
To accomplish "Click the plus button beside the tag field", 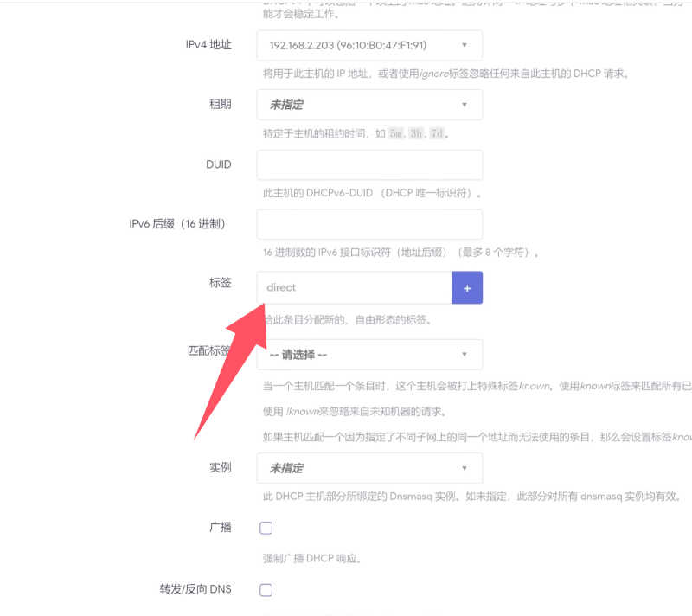I will point(467,287).
